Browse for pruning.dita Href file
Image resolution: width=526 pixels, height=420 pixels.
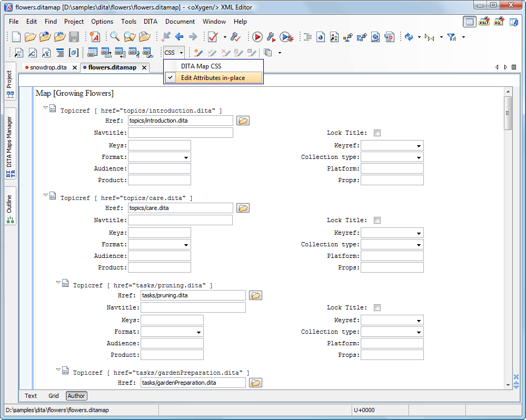click(x=255, y=296)
